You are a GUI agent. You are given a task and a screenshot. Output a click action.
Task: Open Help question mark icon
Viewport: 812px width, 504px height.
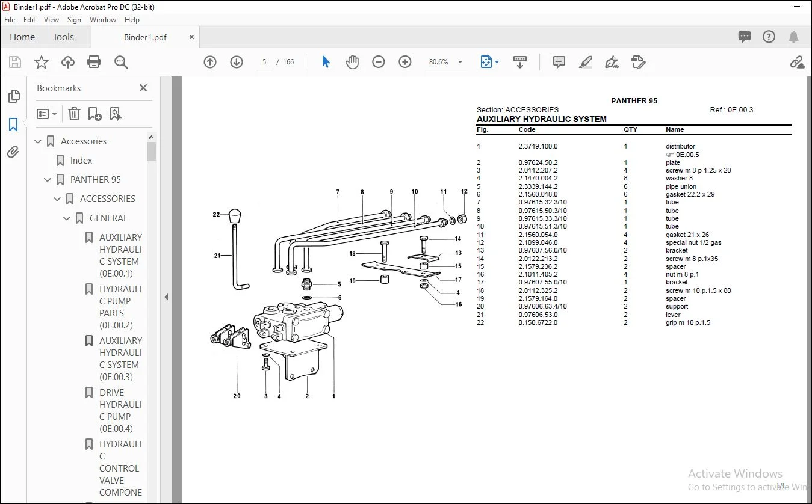(769, 37)
